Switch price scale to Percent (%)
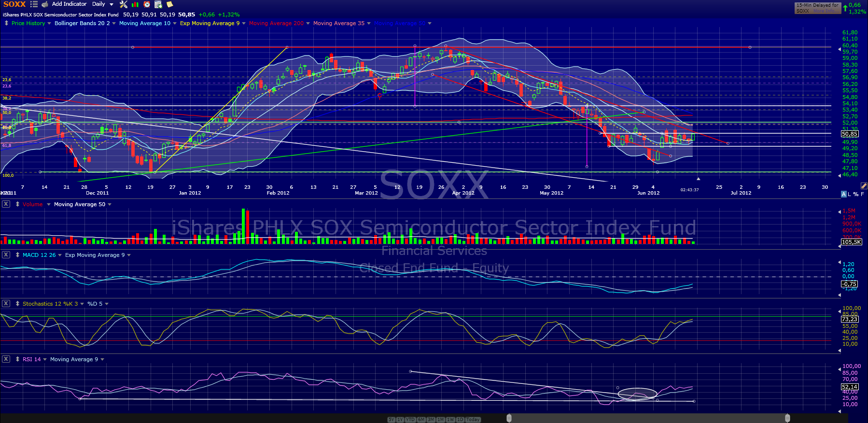The height and width of the screenshot is (423, 868). 856,194
